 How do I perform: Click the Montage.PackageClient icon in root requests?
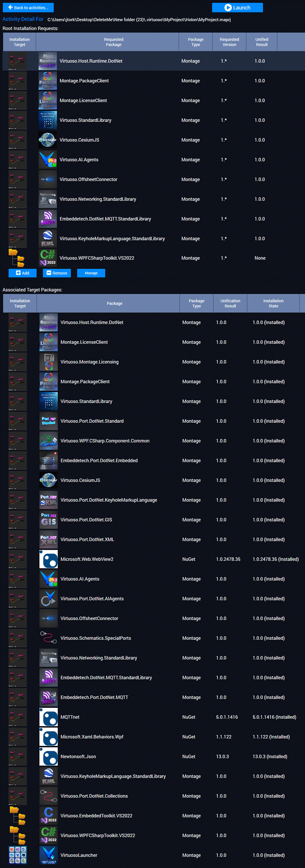[x=48, y=81]
